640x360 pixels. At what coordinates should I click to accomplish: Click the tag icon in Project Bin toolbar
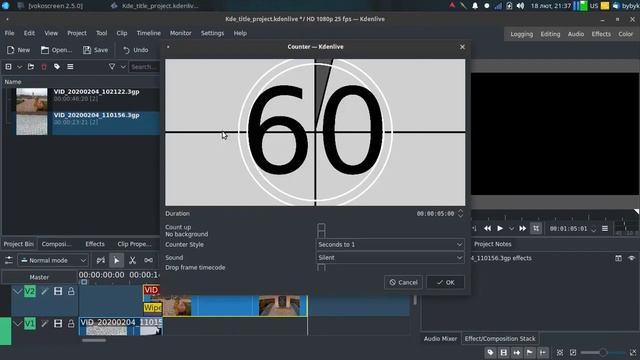pyautogui.click(x=57, y=67)
